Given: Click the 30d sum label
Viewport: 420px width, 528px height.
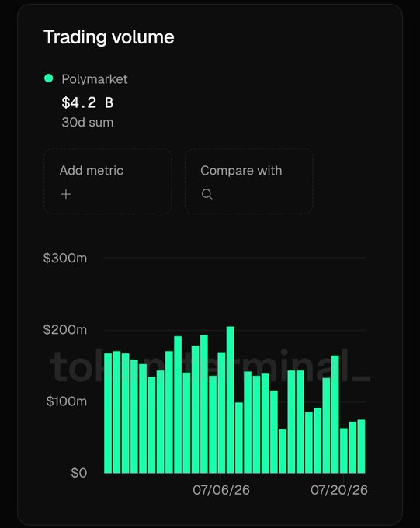Looking at the screenshot, I should point(88,122).
